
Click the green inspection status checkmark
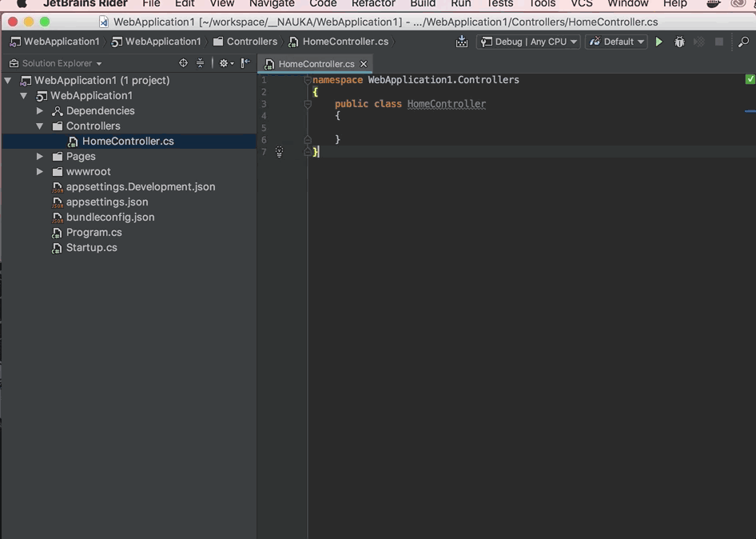pyautogui.click(x=750, y=79)
